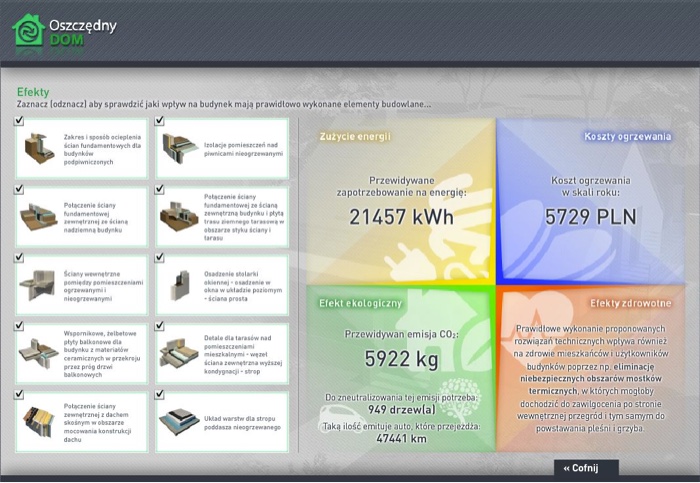Toggle the 'Układ warstw dla stropu poddasza' checkbox
The height and width of the screenshot is (483, 700).
point(159,395)
